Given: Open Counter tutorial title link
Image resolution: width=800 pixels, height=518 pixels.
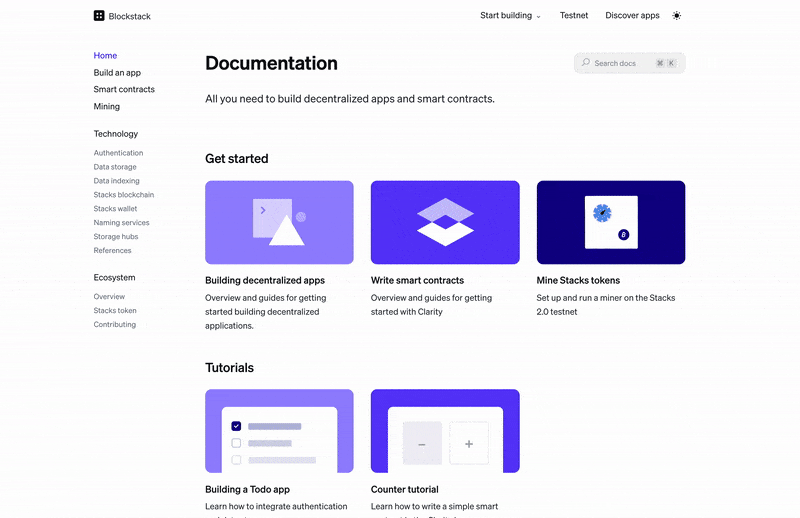Looking at the screenshot, I should tap(405, 489).
